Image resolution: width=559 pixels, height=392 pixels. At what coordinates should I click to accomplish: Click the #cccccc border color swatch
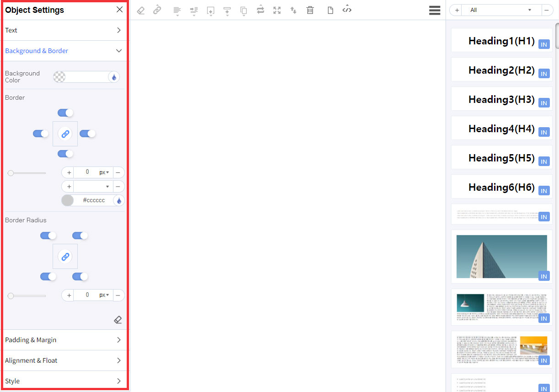[68, 200]
